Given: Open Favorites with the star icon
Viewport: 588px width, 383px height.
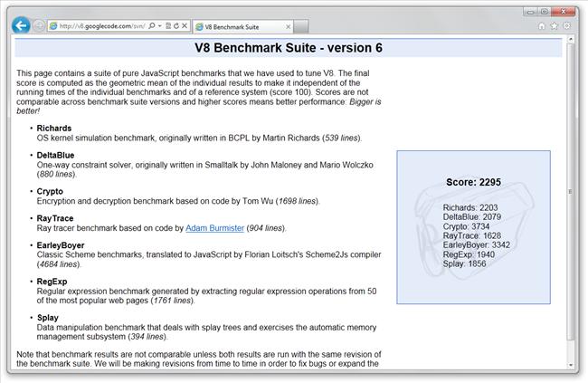Looking at the screenshot, I should (x=554, y=26).
